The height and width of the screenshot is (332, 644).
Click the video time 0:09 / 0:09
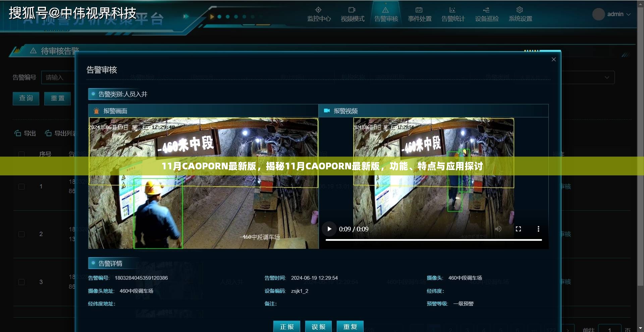click(x=354, y=229)
